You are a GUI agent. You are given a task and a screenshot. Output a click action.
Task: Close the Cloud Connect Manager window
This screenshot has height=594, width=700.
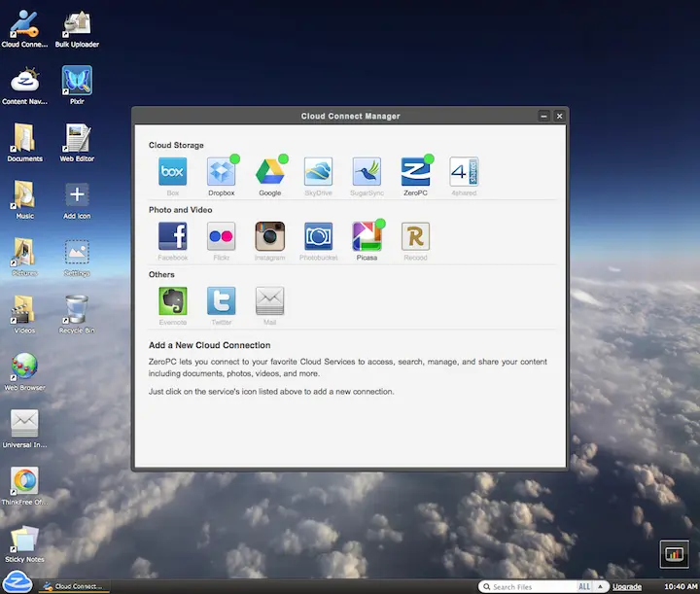click(x=559, y=116)
